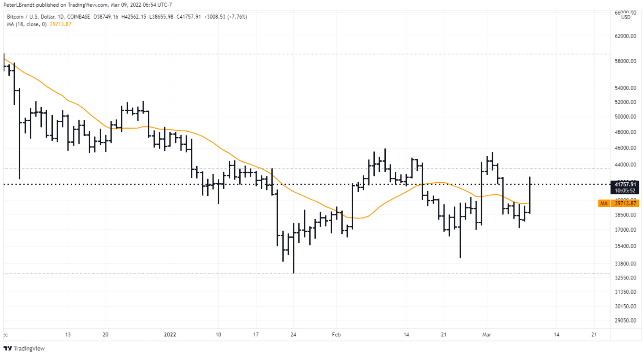Click the TradingView logo icon

8,349
